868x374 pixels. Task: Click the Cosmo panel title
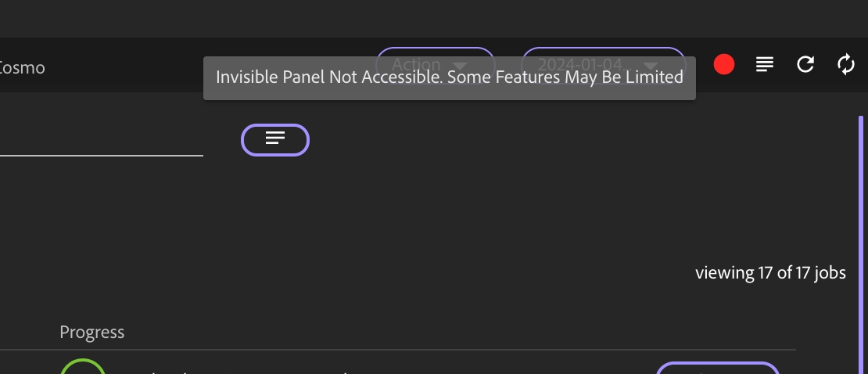point(22,68)
